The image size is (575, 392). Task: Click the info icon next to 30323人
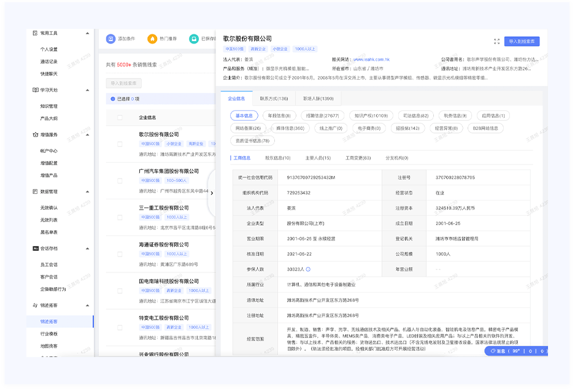308,269
